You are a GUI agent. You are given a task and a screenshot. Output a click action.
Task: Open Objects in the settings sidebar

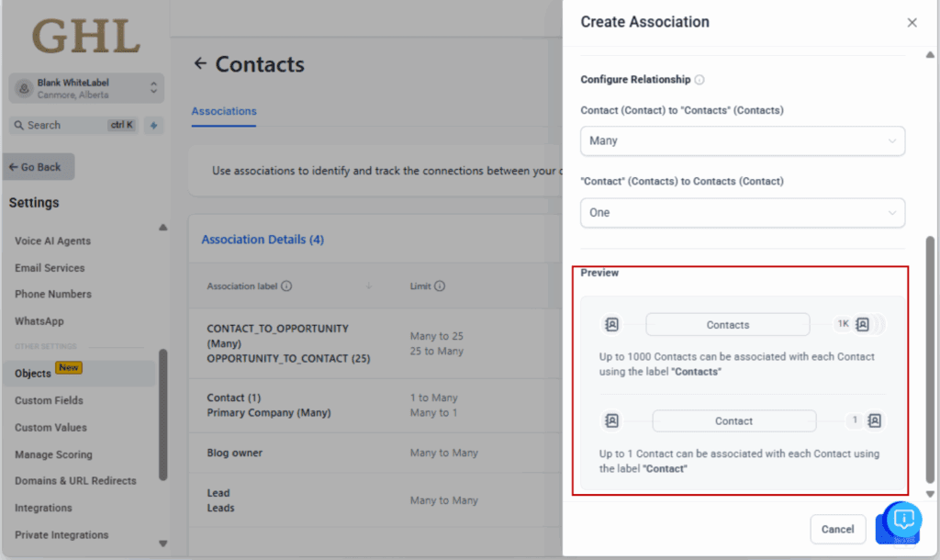[33, 374]
